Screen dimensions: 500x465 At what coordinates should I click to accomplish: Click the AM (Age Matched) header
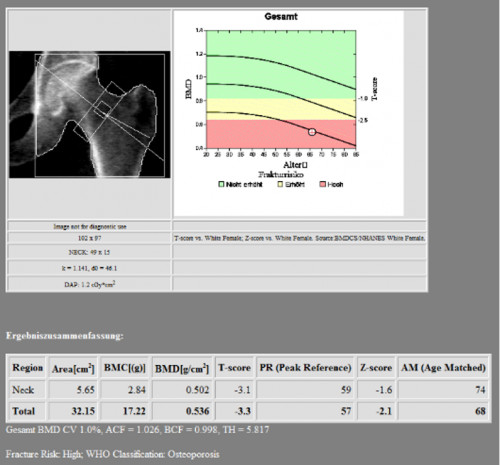[x=443, y=367]
